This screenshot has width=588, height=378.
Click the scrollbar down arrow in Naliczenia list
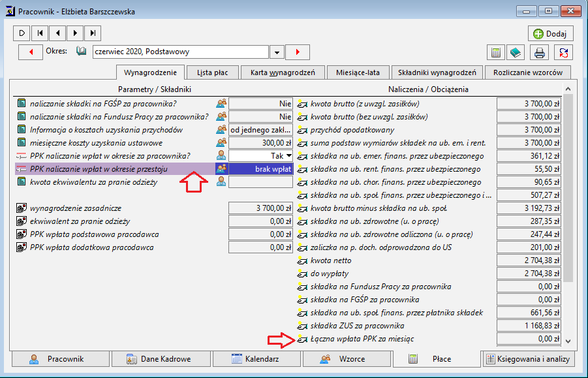coord(568,341)
